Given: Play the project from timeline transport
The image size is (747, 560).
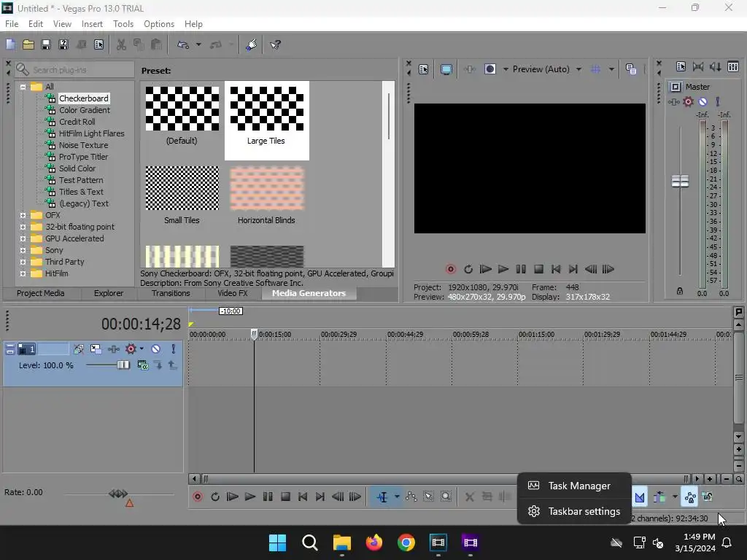Looking at the screenshot, I should pos(249,497).
